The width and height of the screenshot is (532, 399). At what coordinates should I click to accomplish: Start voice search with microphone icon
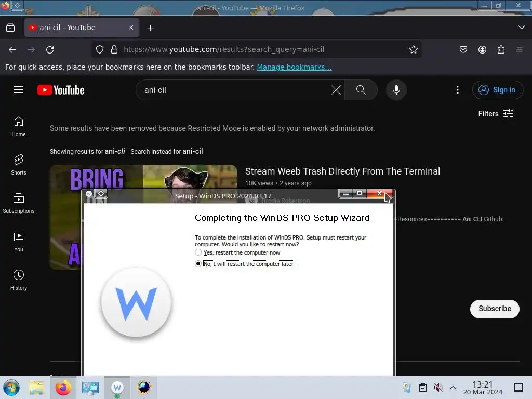pyautogui.click(x=396, y=90)
